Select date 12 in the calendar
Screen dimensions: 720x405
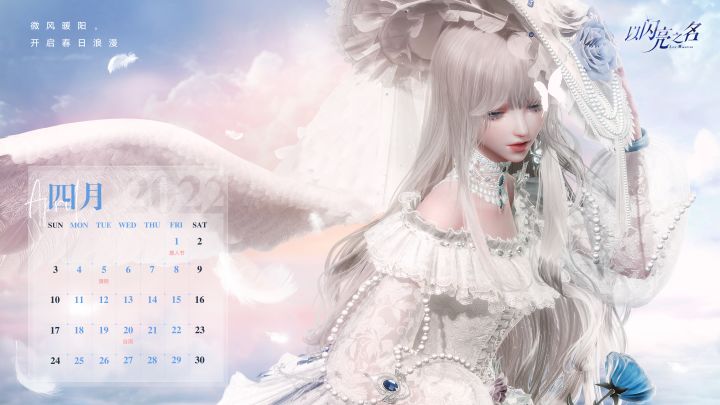(x=104, y=300)
